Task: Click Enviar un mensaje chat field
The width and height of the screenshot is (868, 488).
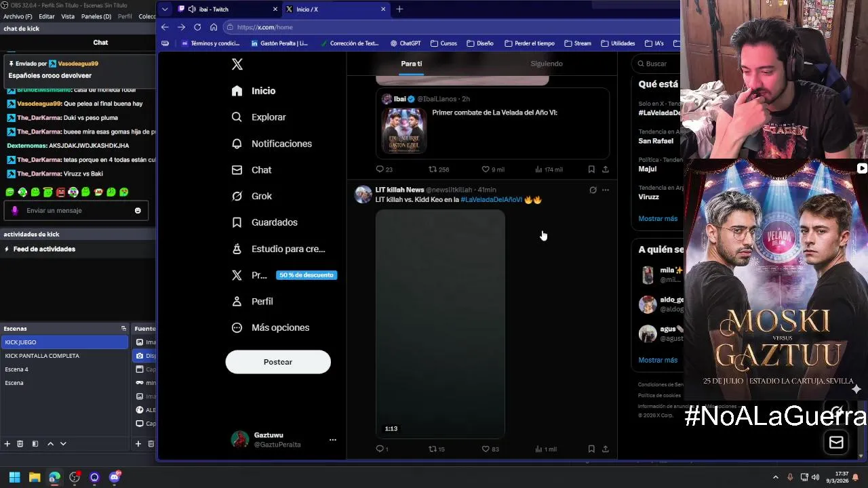Action: click(x=76, y=211)
